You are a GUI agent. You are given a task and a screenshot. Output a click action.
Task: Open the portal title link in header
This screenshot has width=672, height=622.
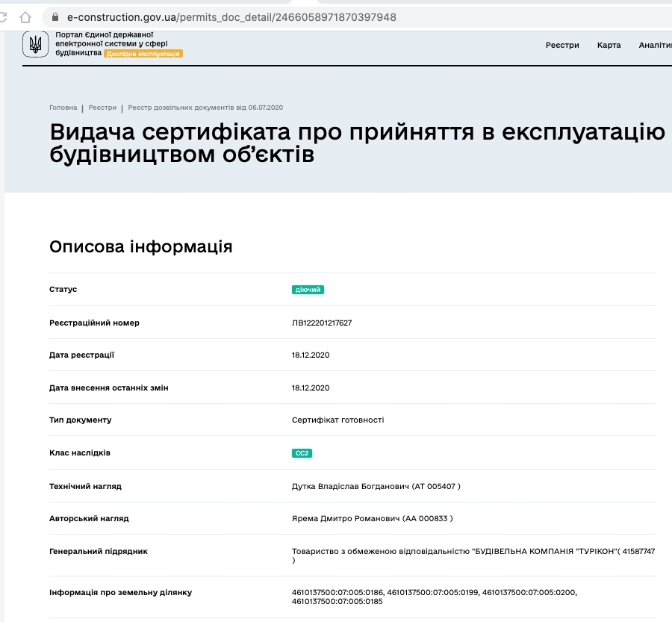pyautogui.click(x=111, y=44)
